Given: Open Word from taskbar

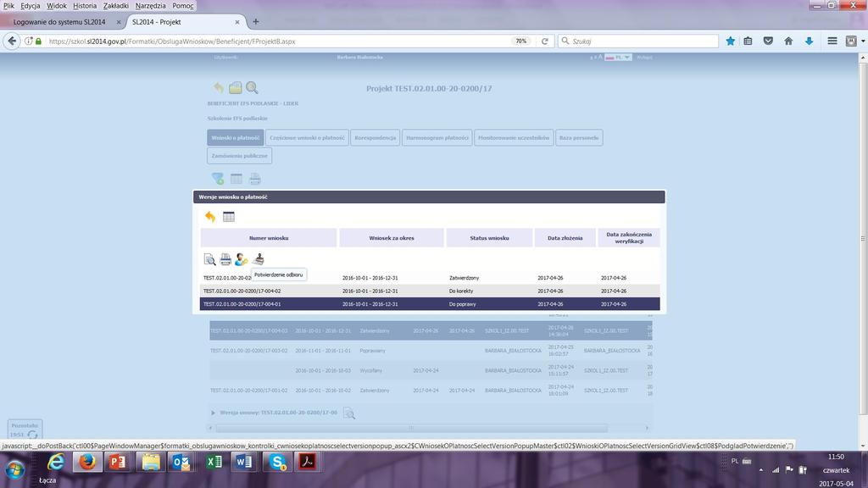Looking at the screenshot, I should pos(243,462).
